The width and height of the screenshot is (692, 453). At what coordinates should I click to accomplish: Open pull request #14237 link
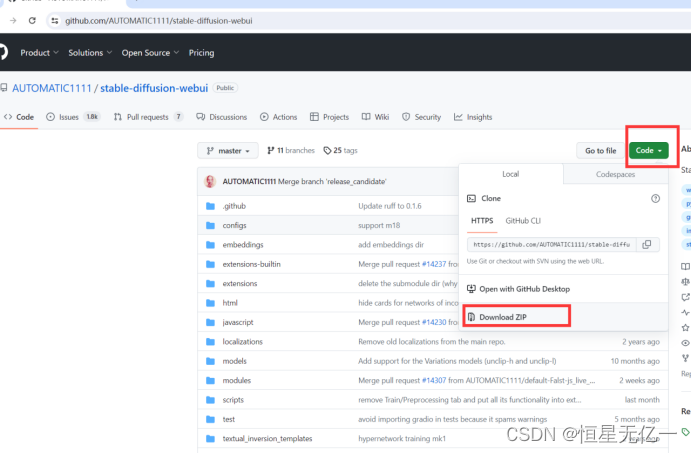434,264
